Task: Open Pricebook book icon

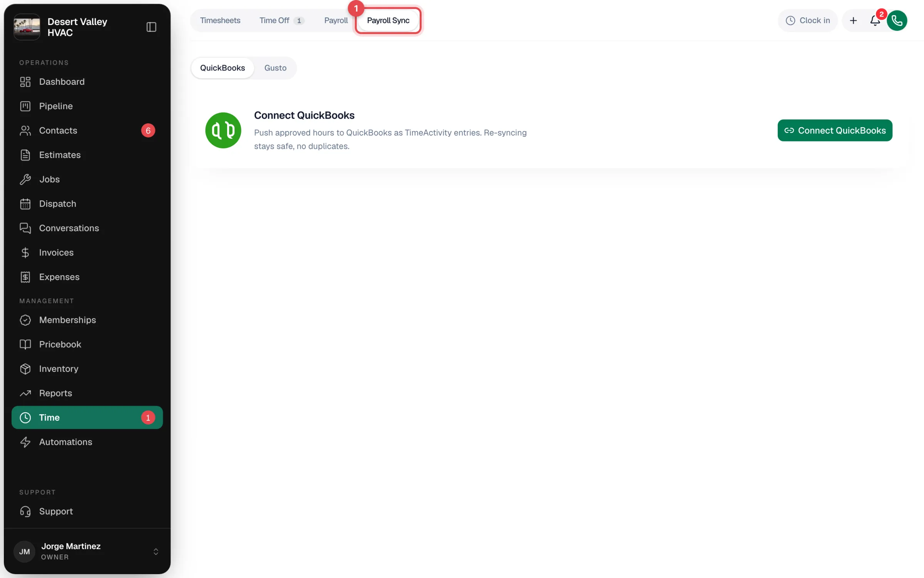Action: tap(25, 344)
